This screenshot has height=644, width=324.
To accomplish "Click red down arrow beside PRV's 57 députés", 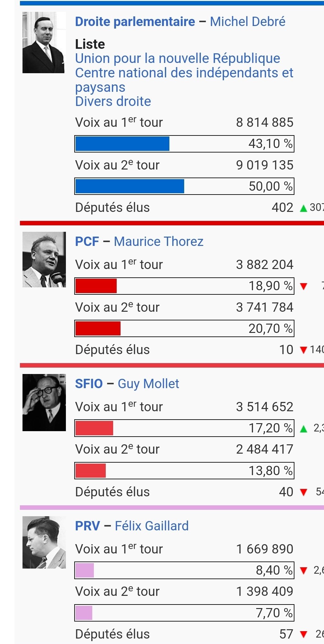I will [303, 634].
